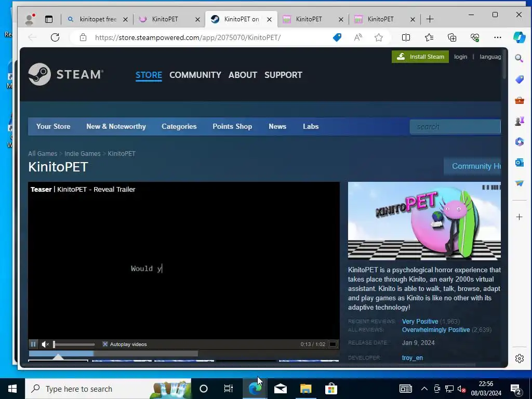Open the shopping price tag icon in address bar
532x399 pixels.
tap(337, 37)
